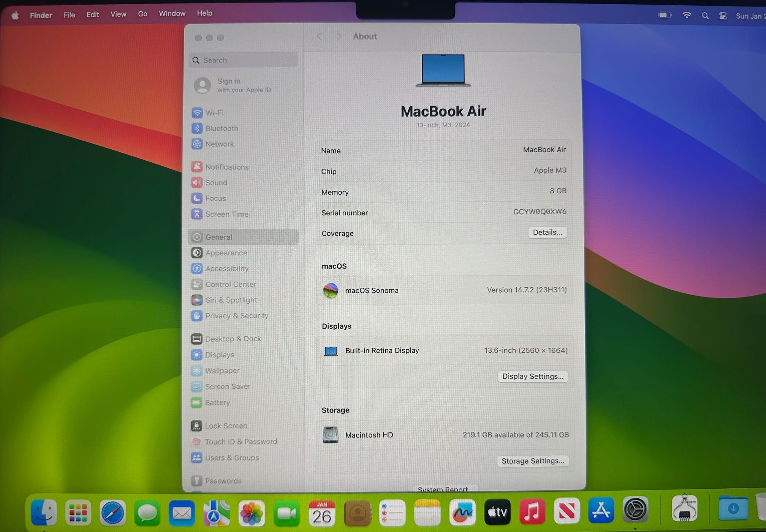Open Music from the Dock

coord(532,511)
